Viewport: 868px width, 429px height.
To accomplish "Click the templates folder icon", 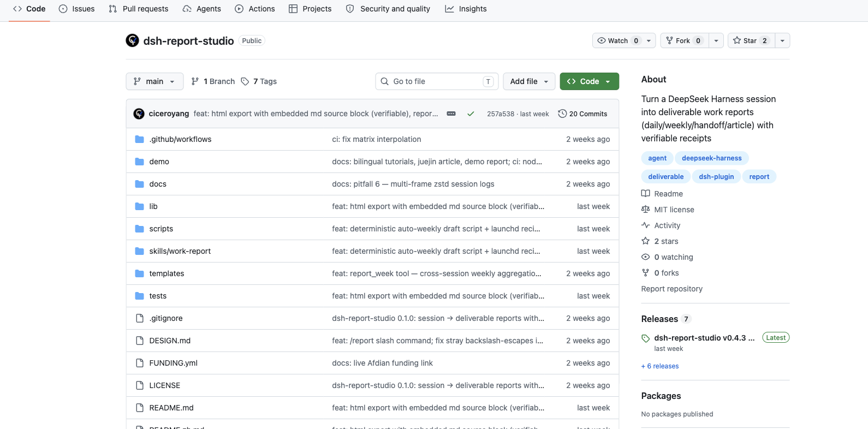I will [x=140, y=273].
